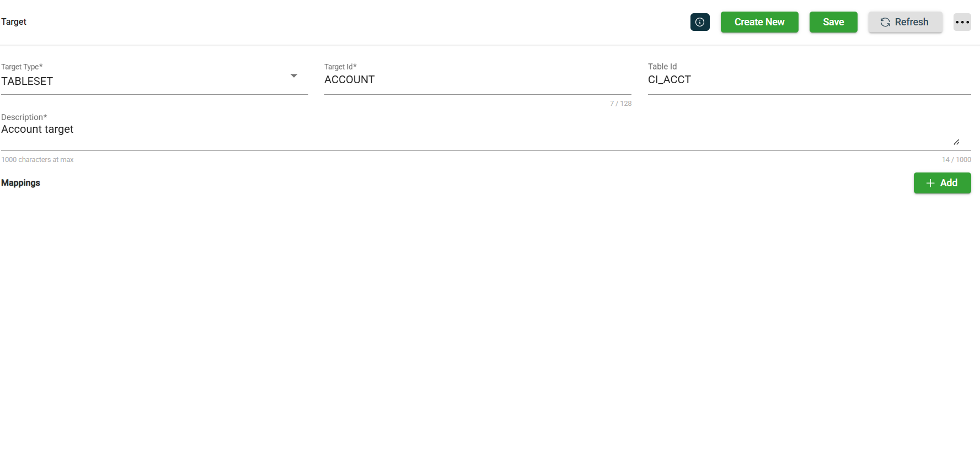Image resolution: width=980 pixels, height=475 pixels.
Task: Click the circular arrows icon on Refresh
Action: (885, 22)
